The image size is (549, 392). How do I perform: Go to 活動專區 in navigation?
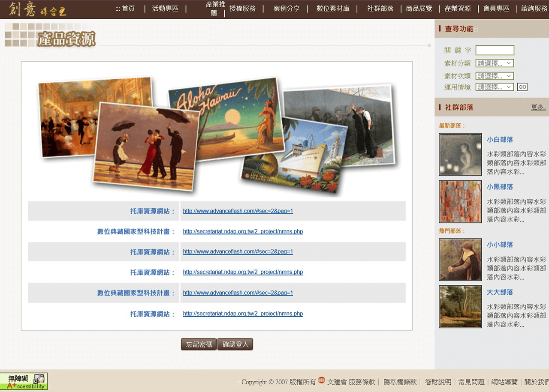165,9
